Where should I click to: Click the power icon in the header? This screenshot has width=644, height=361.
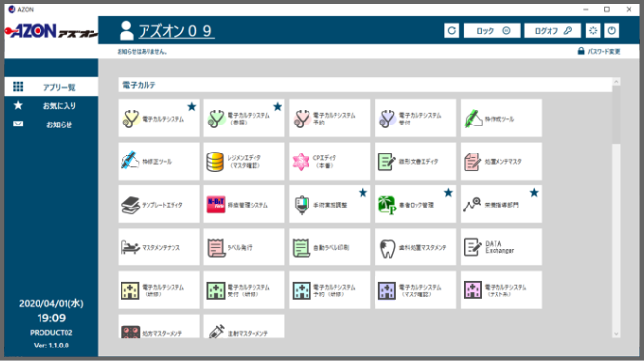tap(612, 31)
